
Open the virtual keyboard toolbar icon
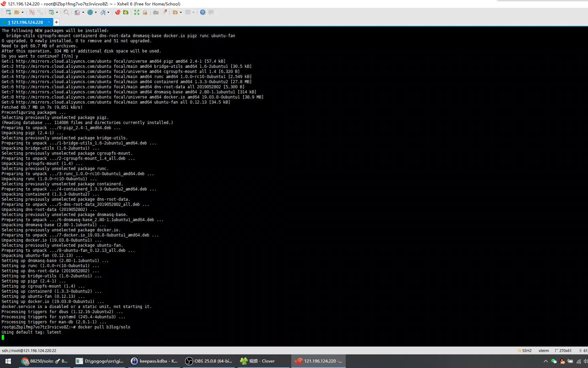[156, 13]
